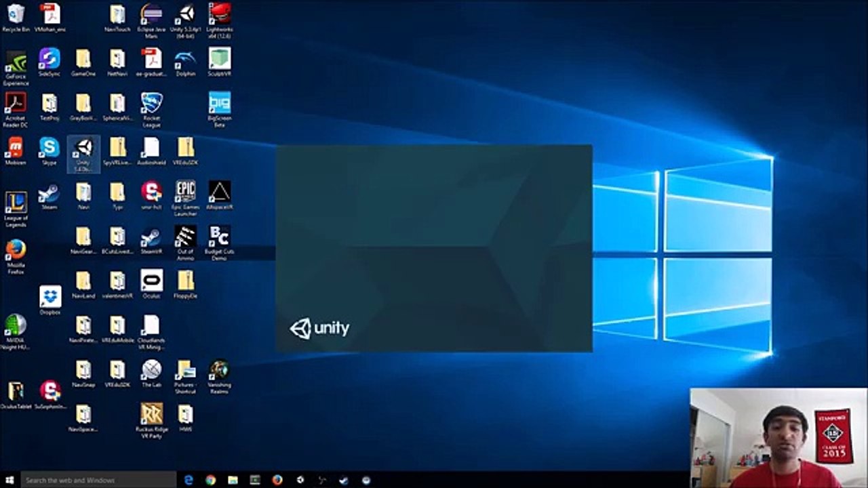Select the GeForce Experience shortcut
Viewport: 868px width, 488px height.
tap(16, 68)
